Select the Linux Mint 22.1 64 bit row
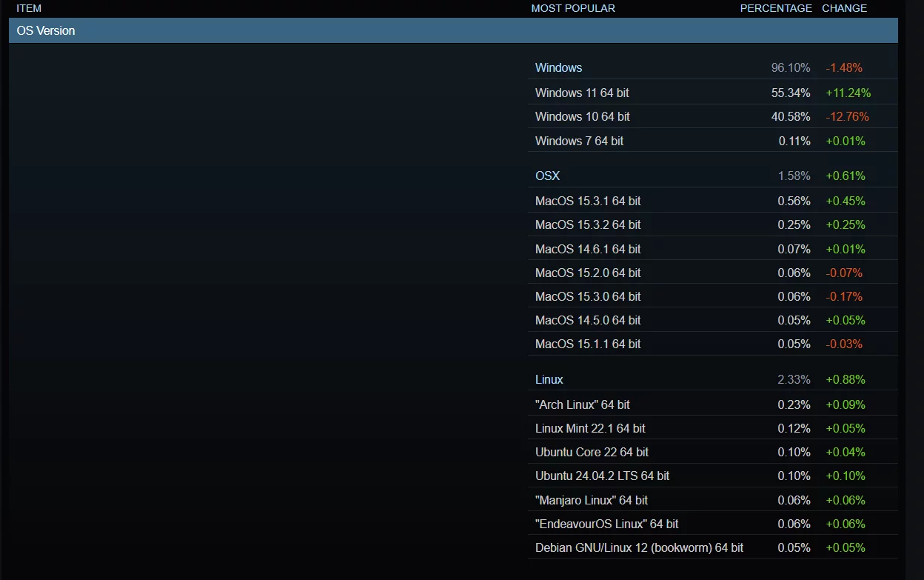Viewport: 924px width, 580px height. [x=713, y=428]
